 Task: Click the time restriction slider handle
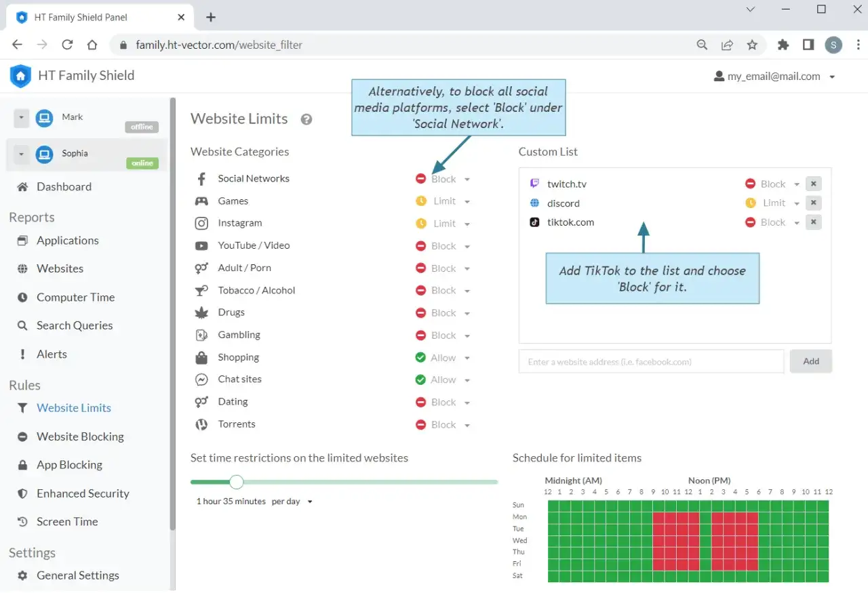(x=236, y=482)
